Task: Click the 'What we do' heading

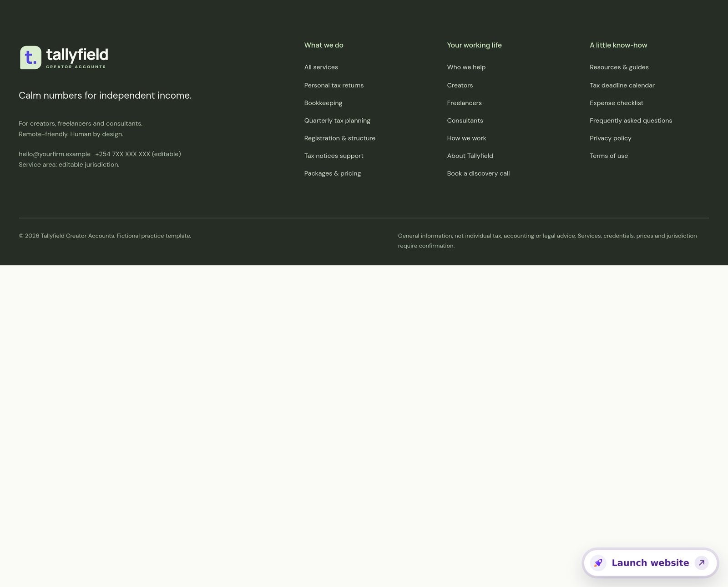Action: pyautogui.click(x=324, y=46)
